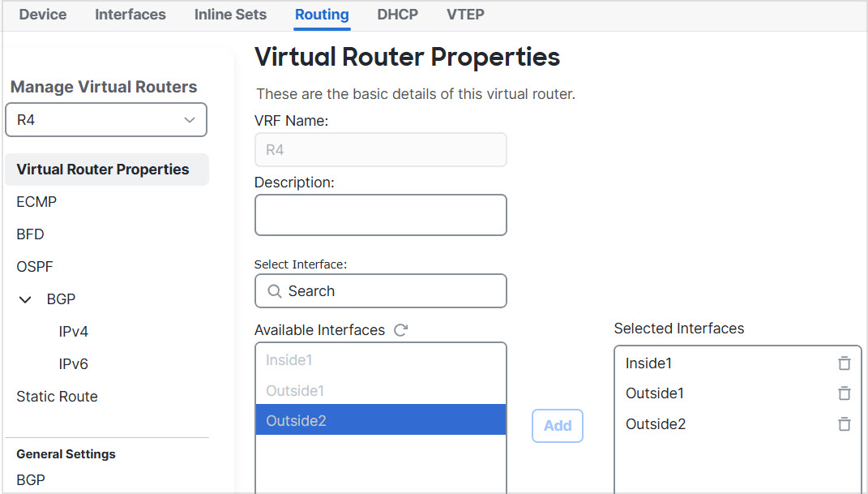The height and width of the screenshot is (494, 868).
Task: Click the search magnifier in Select Interface
Action: [274, 290]
